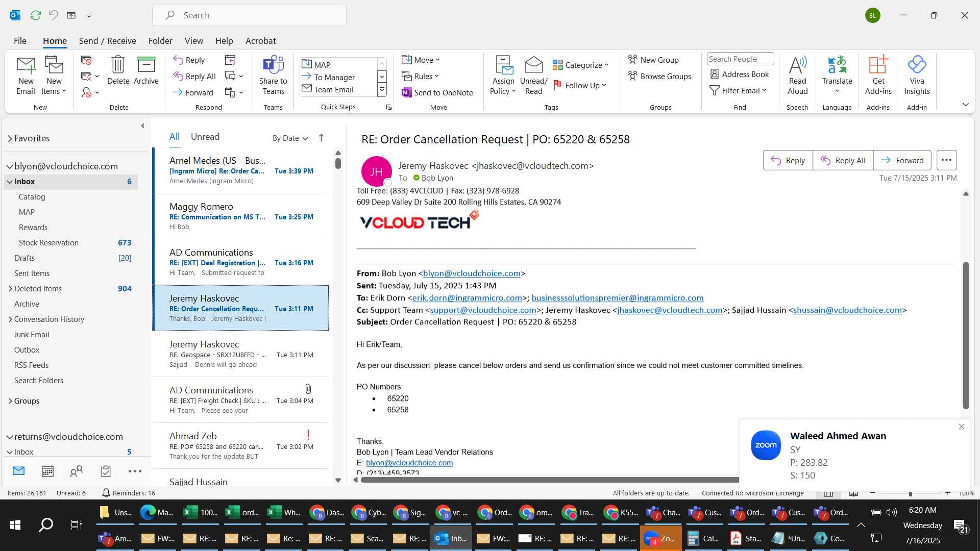The image size is (980, 551).
Task: Click Forward in the reading pane
Action: (902, 160)
